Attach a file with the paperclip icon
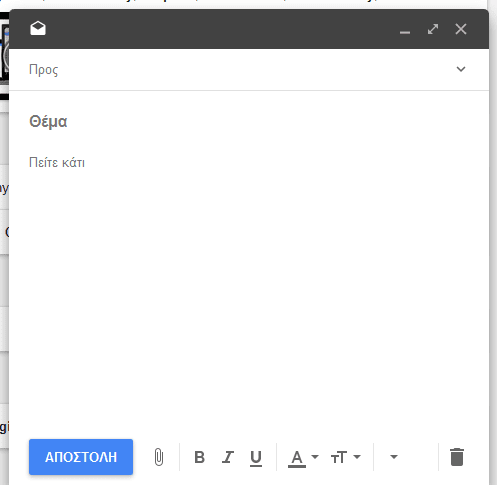 pyautogui.click(x=159, y=457)
